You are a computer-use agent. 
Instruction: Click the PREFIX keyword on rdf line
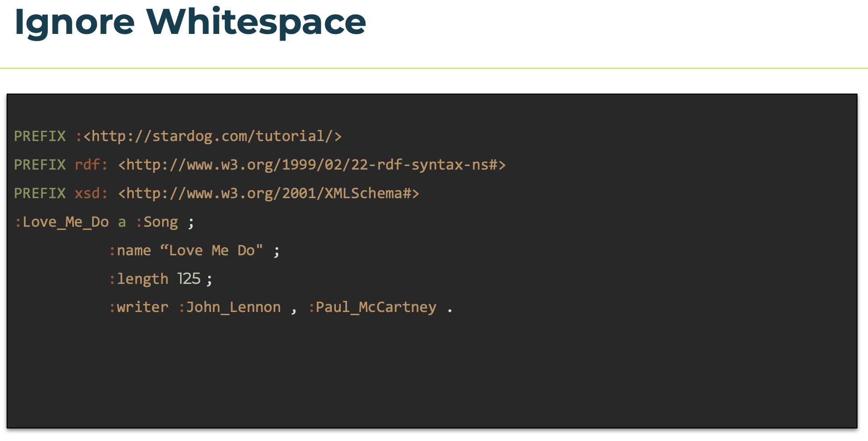click(40, 165)
